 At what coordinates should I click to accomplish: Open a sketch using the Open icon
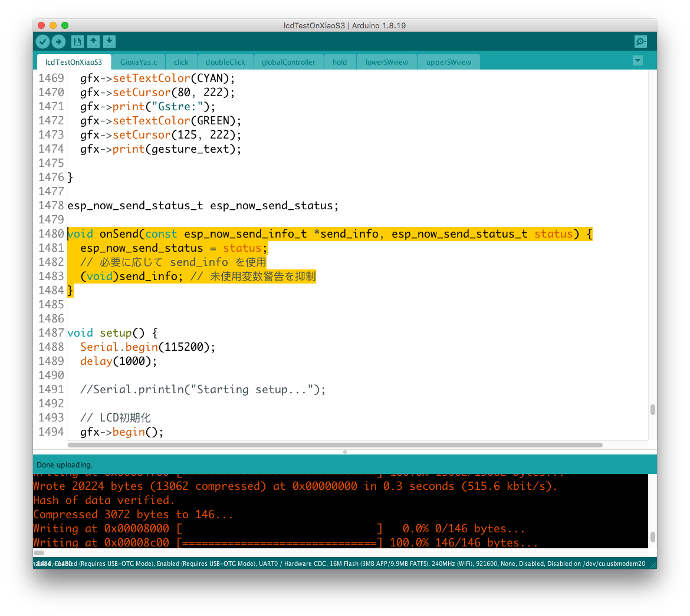(x=93, y=41)
